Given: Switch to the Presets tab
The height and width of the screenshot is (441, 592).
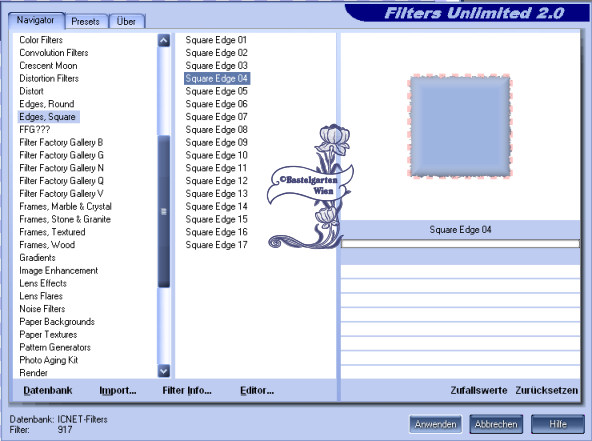Looking at the screenshot, I should point(85,22).
